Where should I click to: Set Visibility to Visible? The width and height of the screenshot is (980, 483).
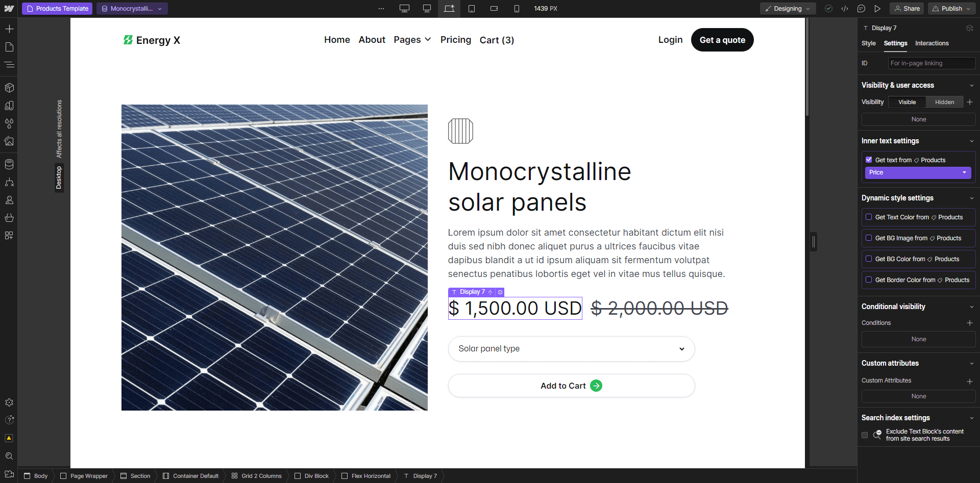click(x=907, y=102)
